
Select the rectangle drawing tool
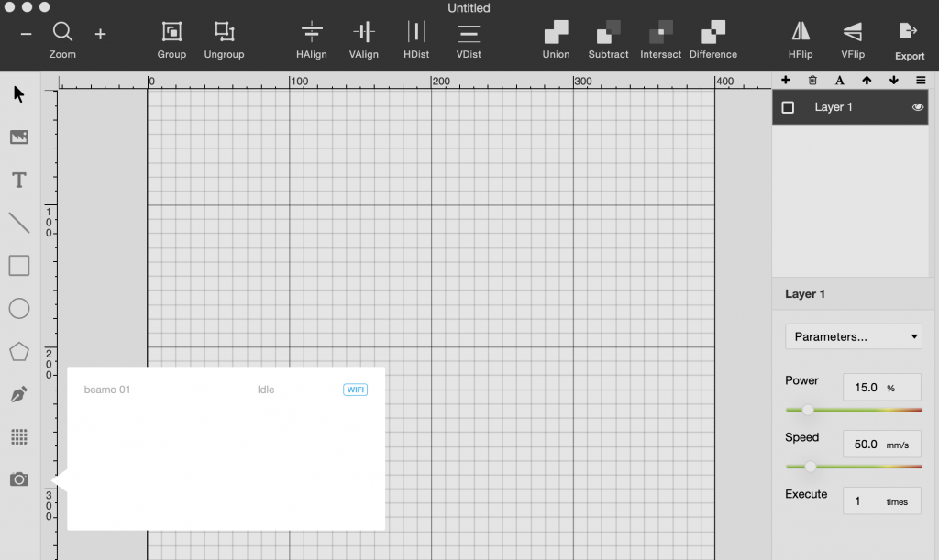[x=18, y=265]
